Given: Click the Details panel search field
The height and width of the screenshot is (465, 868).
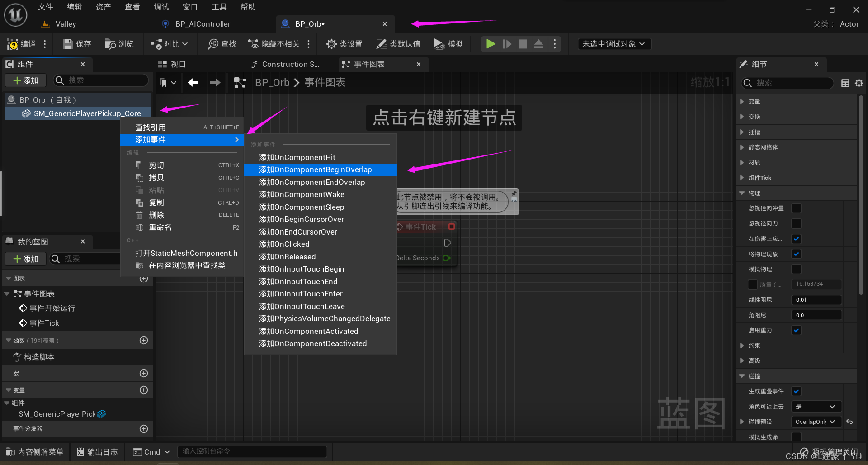Looking at the screenshot, I should pyautogui.click(x=788, y=83).
